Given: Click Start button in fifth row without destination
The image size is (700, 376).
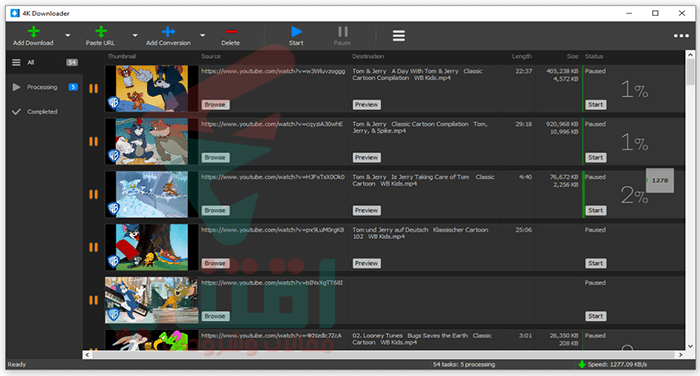Looking at the screenshot, I should click(x=596, y=316).
